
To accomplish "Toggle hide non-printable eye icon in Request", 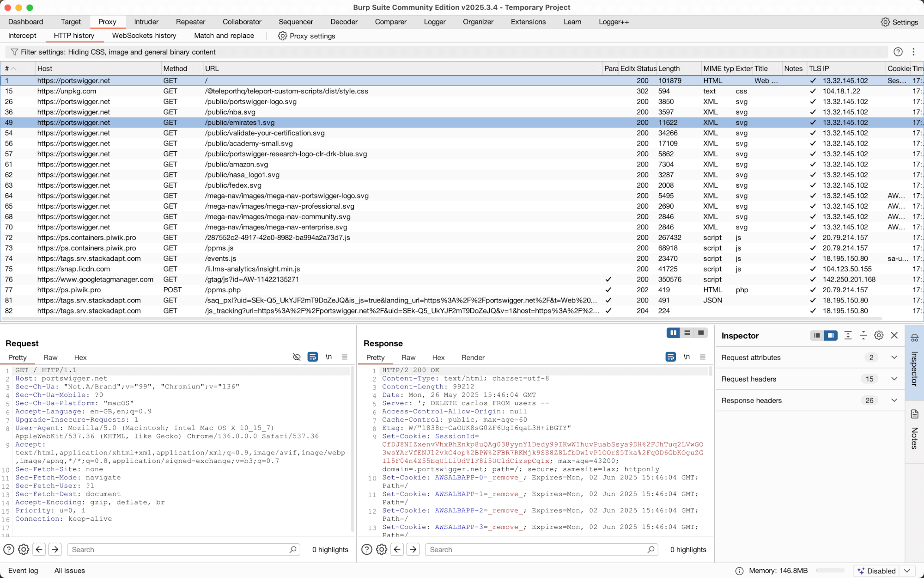I will [x=297, y=357].
